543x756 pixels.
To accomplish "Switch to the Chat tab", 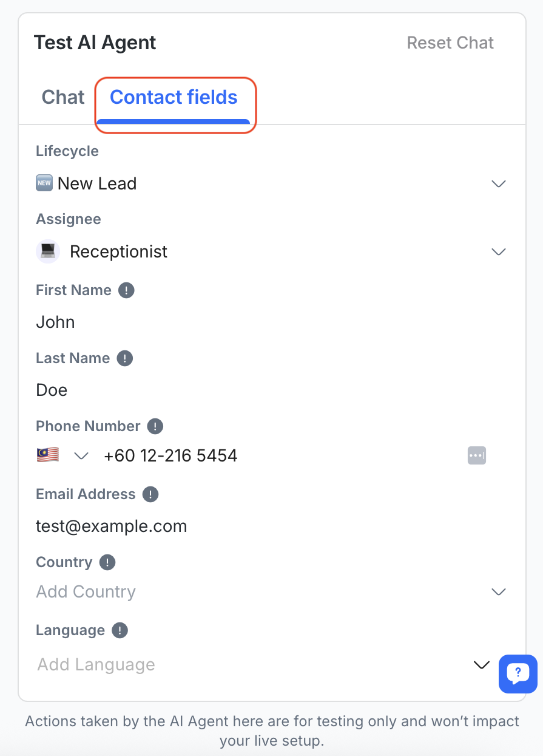I will click(63, 97).
